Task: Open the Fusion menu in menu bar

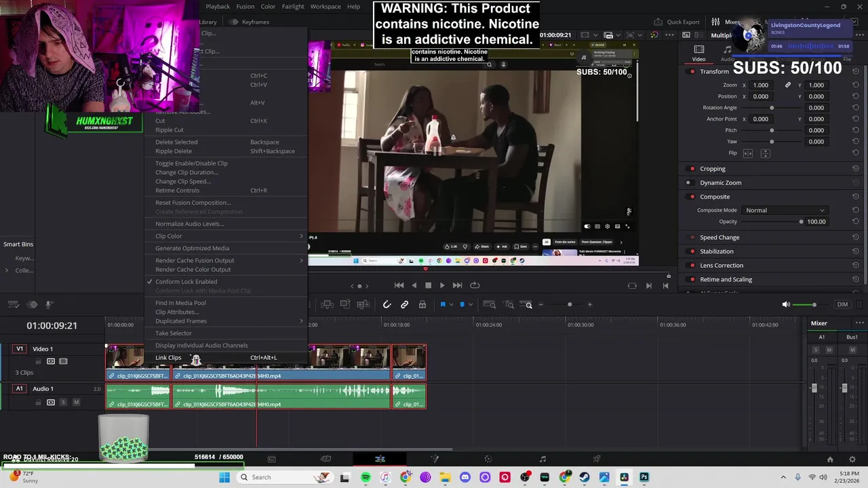Action: pyautogui.click(x=245, y=7)
